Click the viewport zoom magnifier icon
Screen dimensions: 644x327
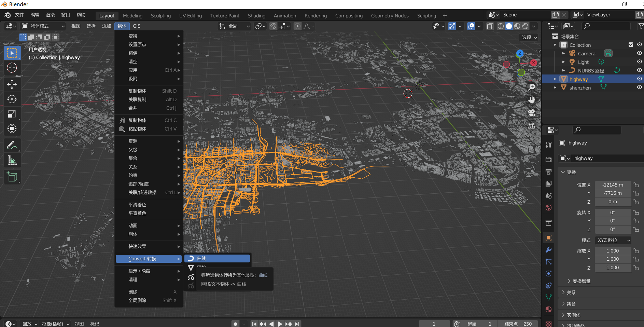532,87
